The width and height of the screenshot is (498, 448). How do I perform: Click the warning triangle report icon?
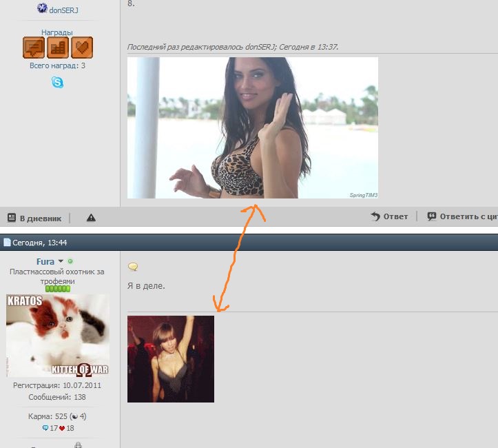click(x=91, y=218)
